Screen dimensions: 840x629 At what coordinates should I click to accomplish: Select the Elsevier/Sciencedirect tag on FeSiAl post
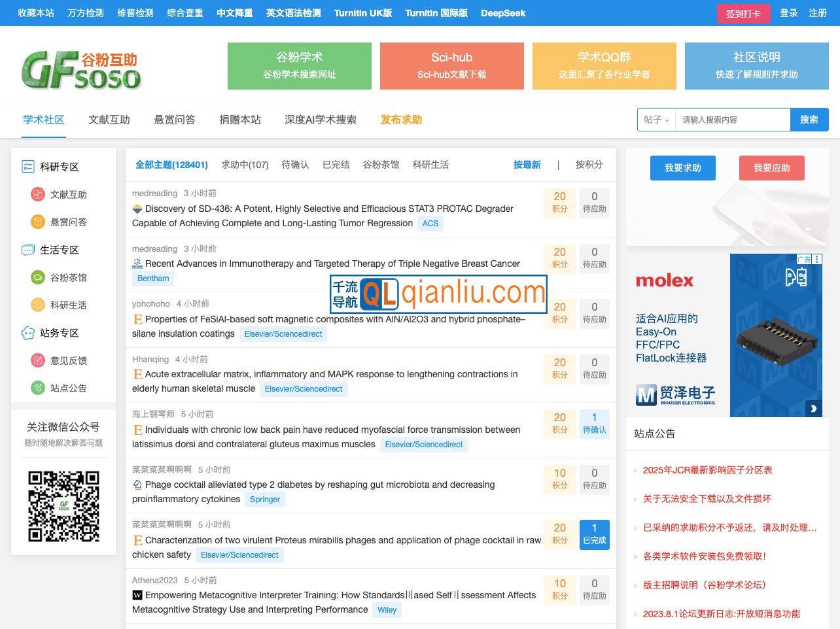pos(283,334)
